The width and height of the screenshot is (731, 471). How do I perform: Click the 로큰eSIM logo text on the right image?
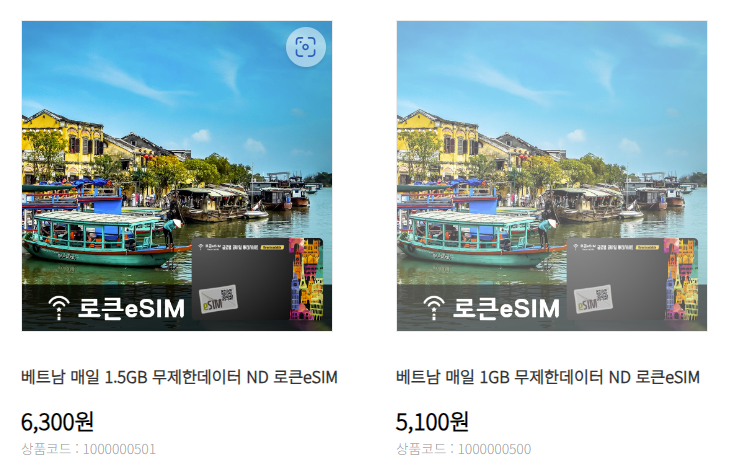point(506,308)
